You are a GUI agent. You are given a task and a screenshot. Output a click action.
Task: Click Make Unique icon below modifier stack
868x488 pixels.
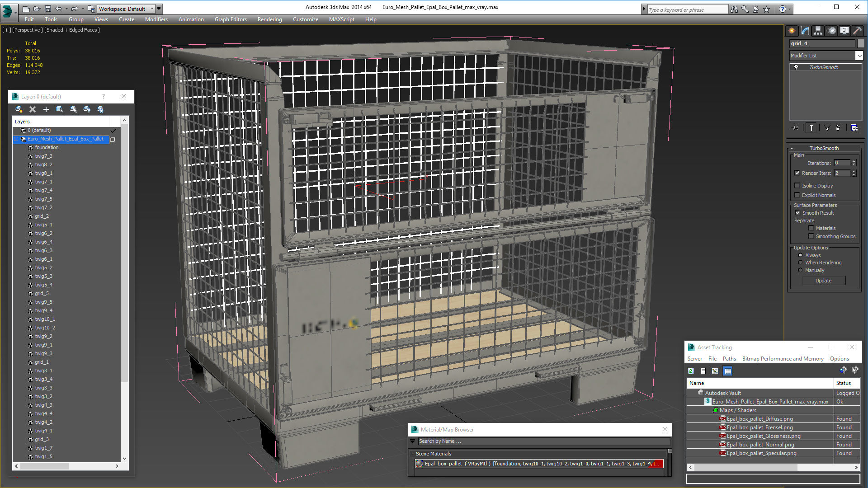[x=827, y=128]
